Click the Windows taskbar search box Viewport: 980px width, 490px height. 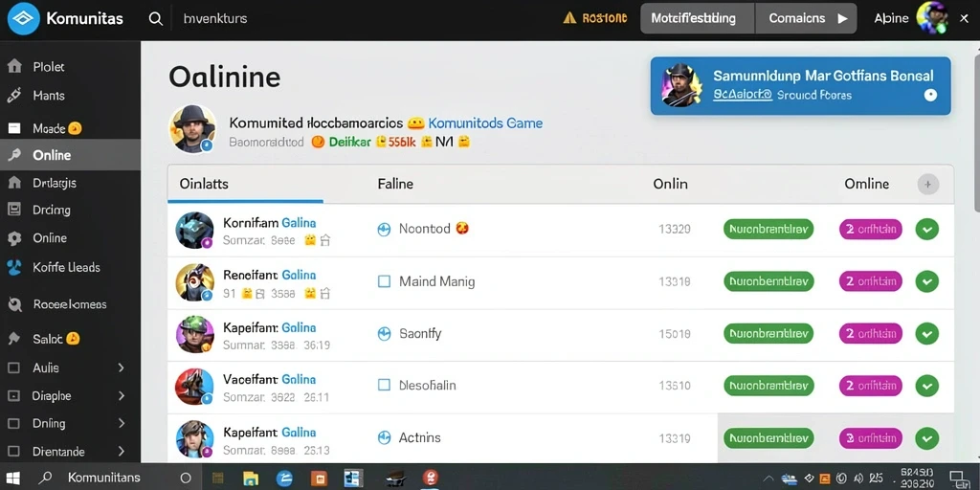103,479
